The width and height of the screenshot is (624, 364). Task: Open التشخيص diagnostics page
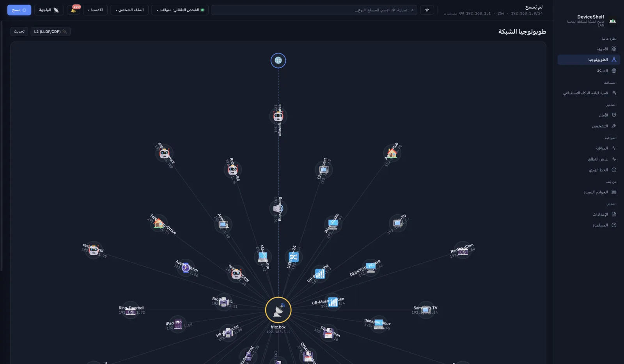pyautogui.click(x=589, y=126)
